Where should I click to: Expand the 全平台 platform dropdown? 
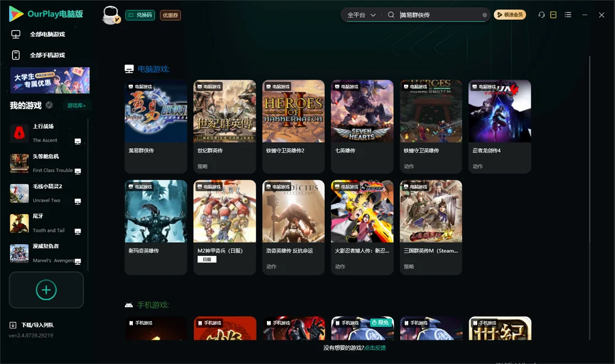pyautogui.click(x=361, y=15)
